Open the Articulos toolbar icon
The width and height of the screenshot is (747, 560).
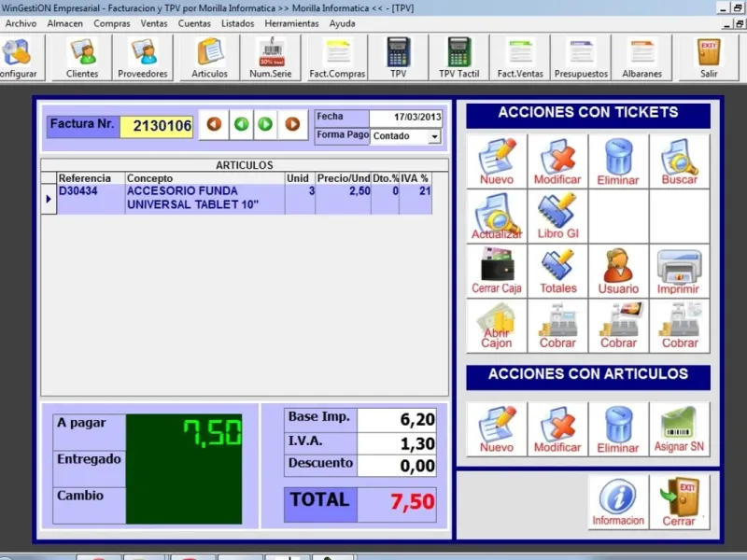point(209,58)
